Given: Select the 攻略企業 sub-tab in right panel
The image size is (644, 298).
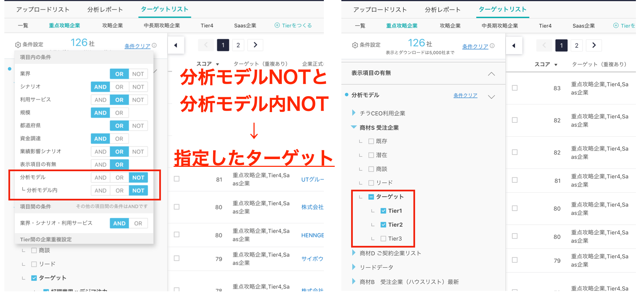Looking at the screenshot, I should [x=450, y=26].
